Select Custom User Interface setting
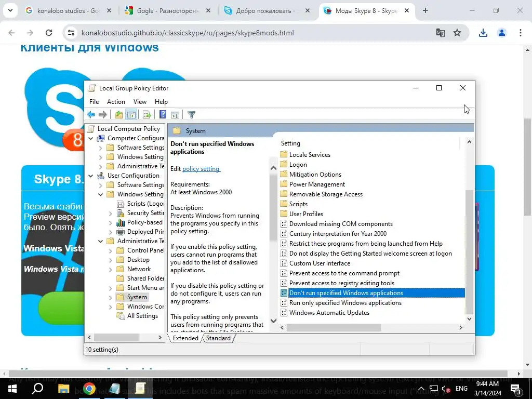 pos(320,263)
